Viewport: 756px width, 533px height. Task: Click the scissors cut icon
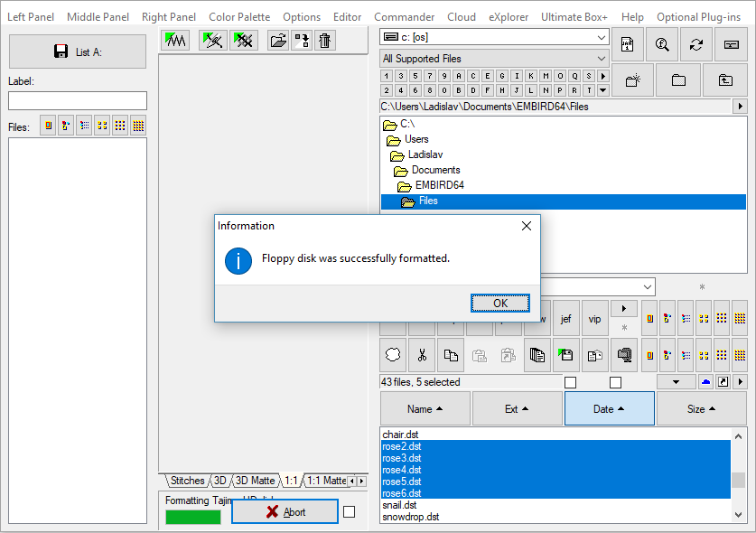click(422, 355)
